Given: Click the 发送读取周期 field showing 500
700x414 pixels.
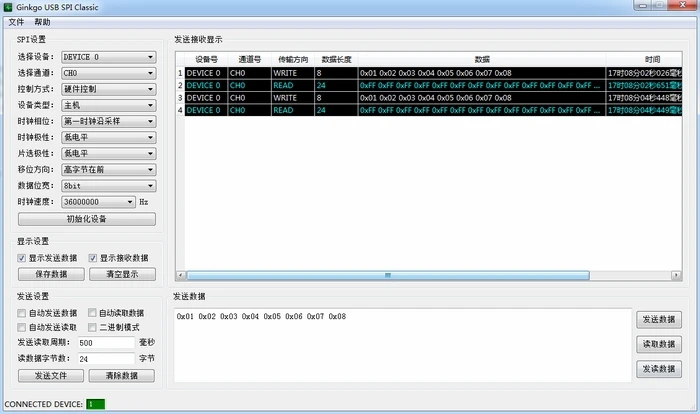Looking at the screenshot, I should click(x=106, y=343).
